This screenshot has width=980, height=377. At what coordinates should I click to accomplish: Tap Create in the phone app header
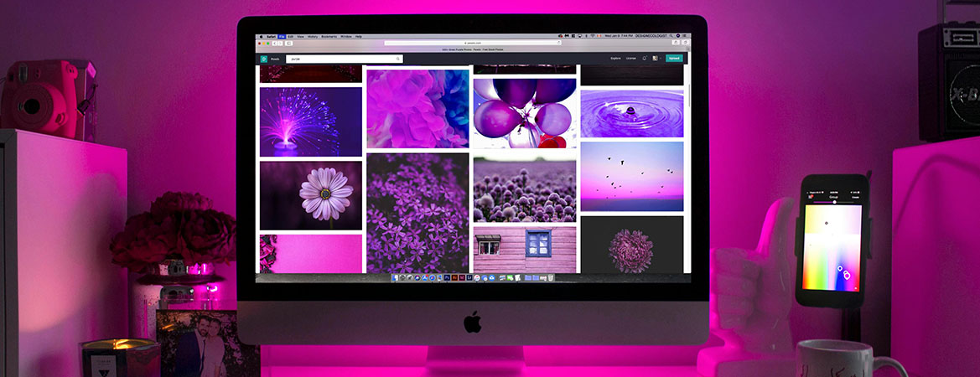(x=856, y=197)
